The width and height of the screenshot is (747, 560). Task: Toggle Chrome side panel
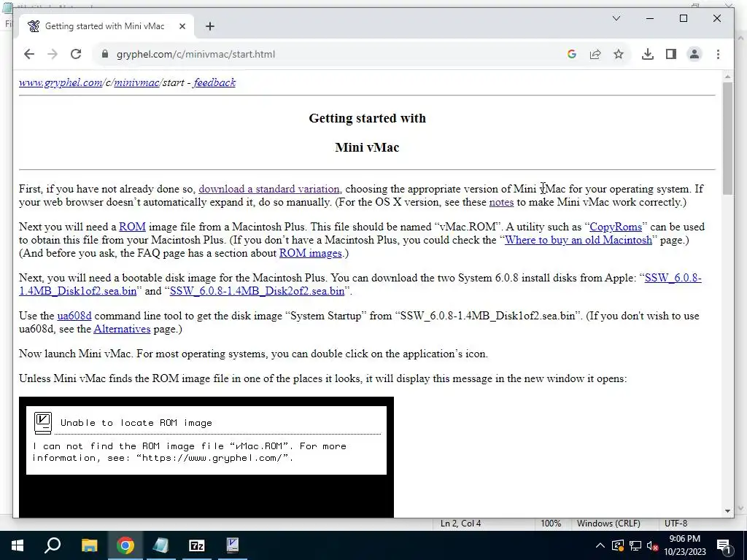pyautogui.click(x=671, y=54)
